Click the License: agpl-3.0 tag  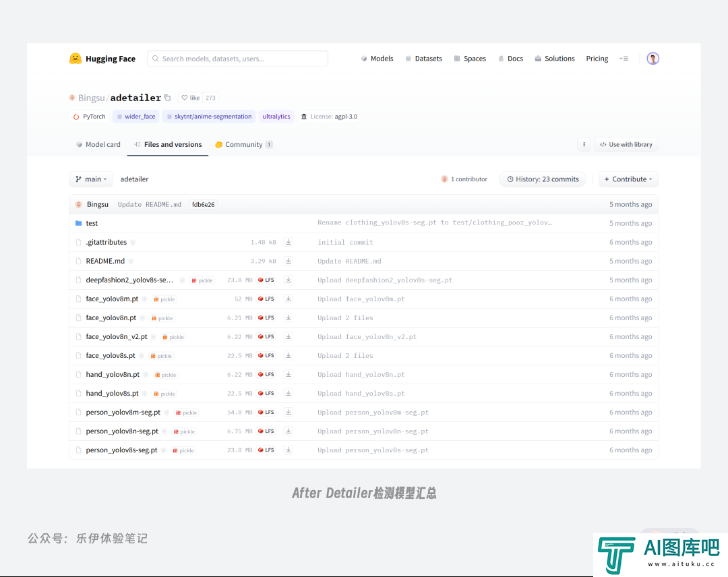[329, 117]
